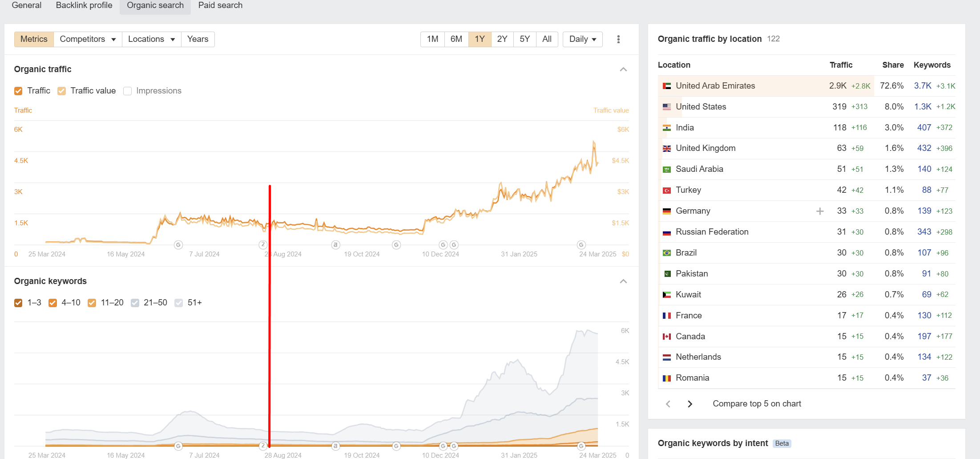Click the Google update marker near Mar 2025
980x459 pixels.
point(581,244)
